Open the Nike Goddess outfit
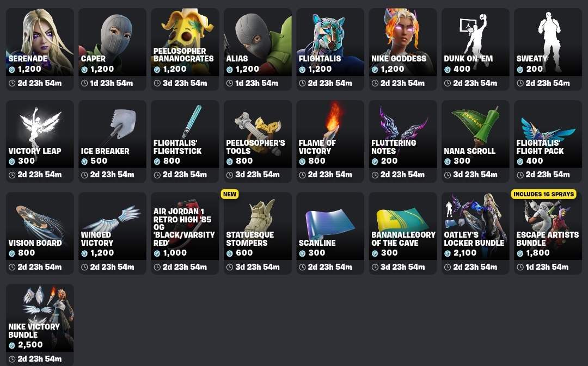Image resolution: width=588 pixels, height=366 pixels. click(403, 49)
